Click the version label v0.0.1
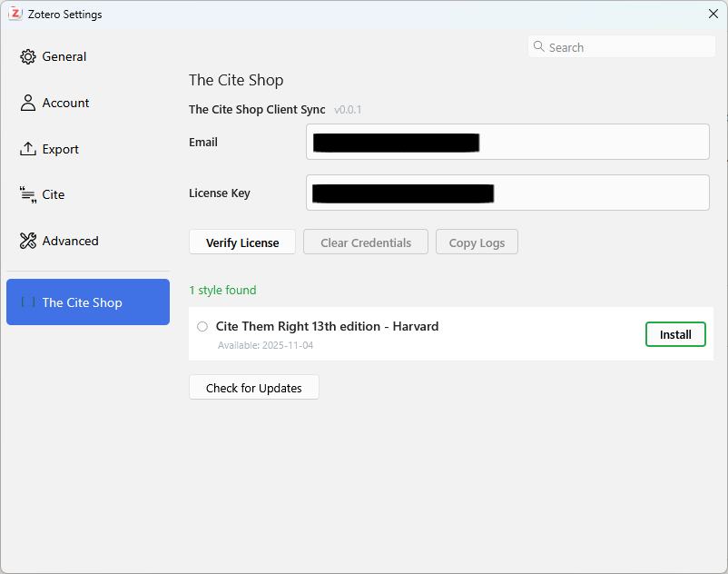 pos(348,110)
